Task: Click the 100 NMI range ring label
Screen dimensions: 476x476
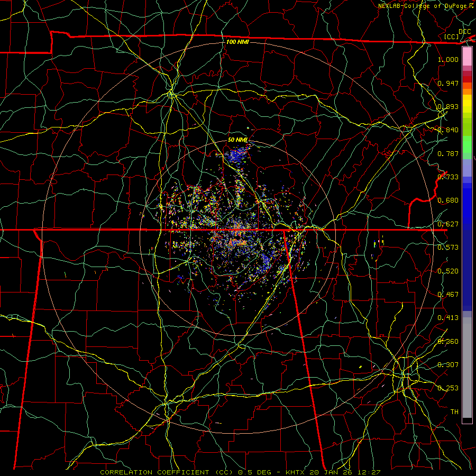Action: coord(237,42)
